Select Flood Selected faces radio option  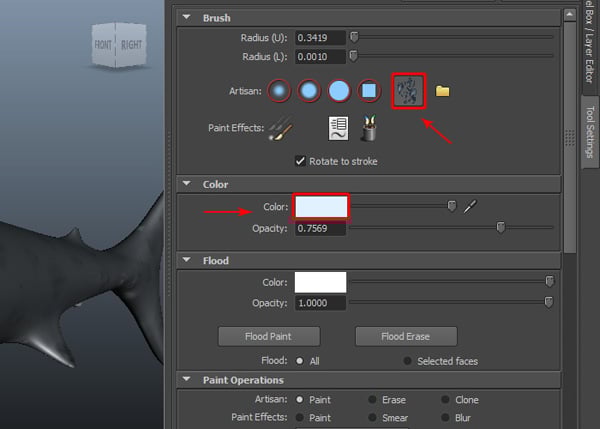pyautogui.click(x=408, y=361)
